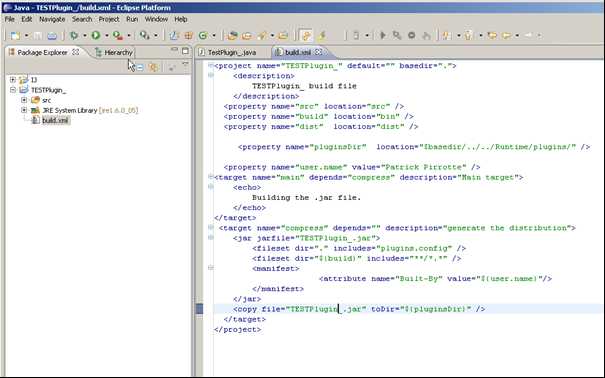Click the Search flashlight toolbar icon
Screen dimensions: 605x378
tap(145, 35)
